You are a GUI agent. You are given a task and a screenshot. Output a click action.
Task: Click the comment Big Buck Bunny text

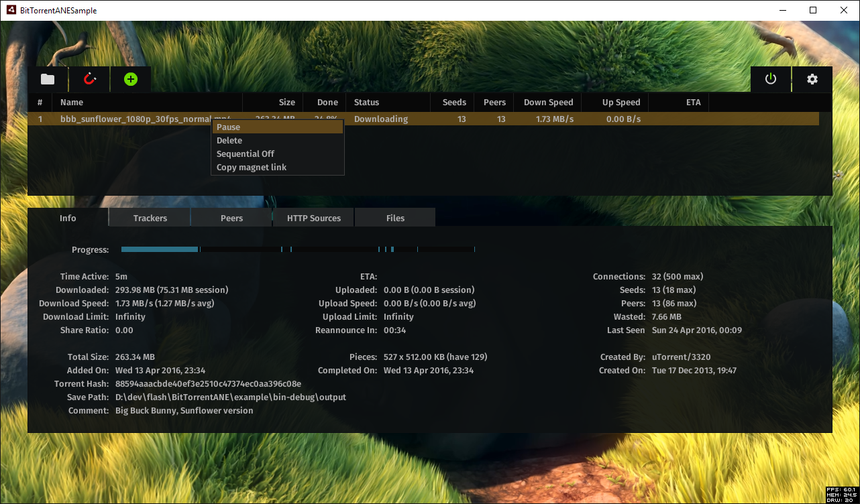(x=184, y=411)
